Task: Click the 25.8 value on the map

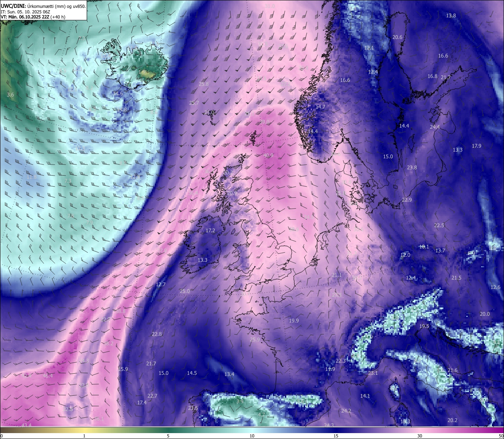Action: (x=204, y=84)
